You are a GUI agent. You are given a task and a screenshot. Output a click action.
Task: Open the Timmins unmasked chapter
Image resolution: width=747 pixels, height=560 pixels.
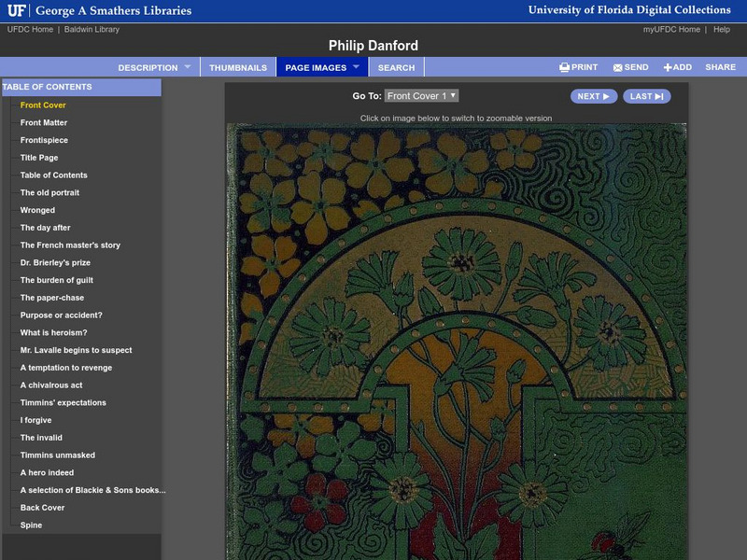click(x=58, y=455)
